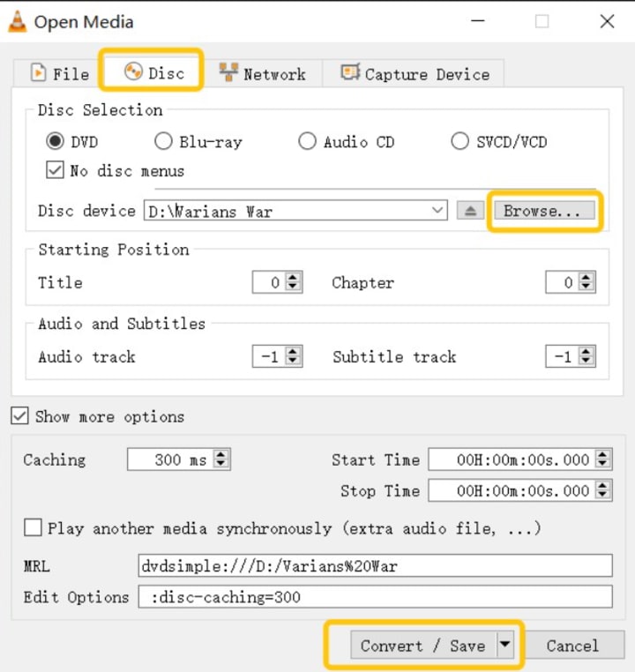Click the VLC cone icon in title bar
Screen dimensions: 635x672
pos(17,21)
